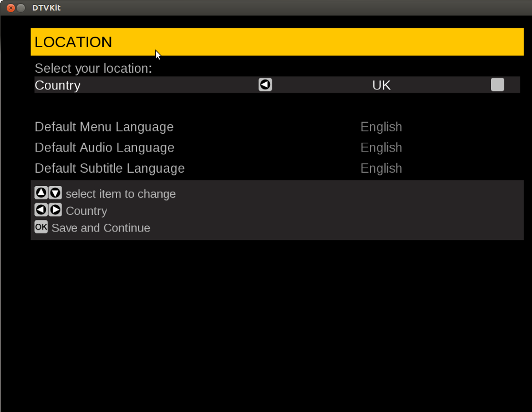Select the Country row label
This screenshot has height=412, width=532.
58,86
